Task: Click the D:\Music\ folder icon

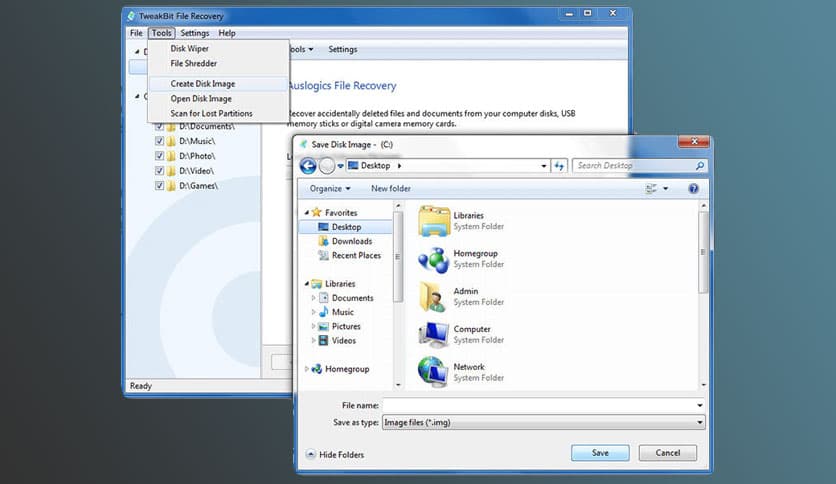Action: tap(171, 141)
